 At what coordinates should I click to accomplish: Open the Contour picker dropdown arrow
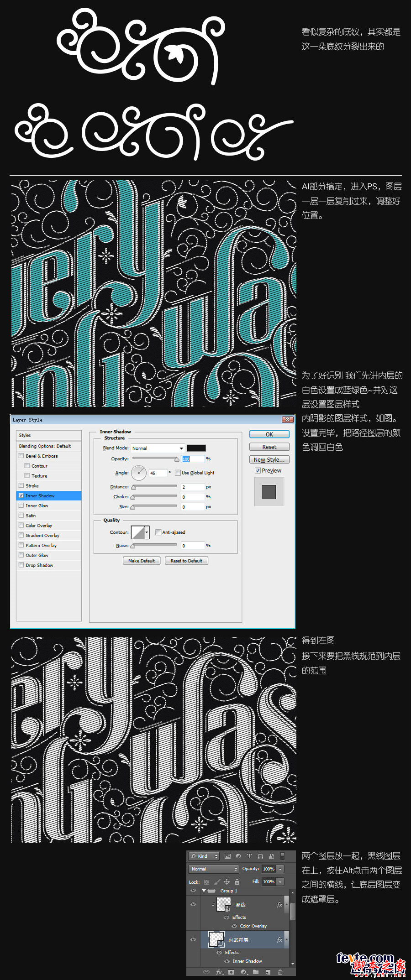point(147,532)
